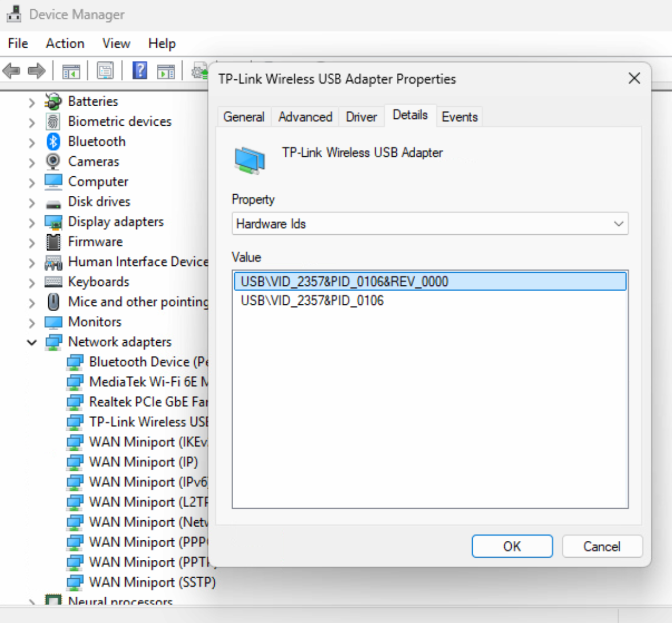The width and height of the screenshot is (672, 623).
Task: Click the Biometric devices fingerprint icon
Action: [x=53, y=121]
